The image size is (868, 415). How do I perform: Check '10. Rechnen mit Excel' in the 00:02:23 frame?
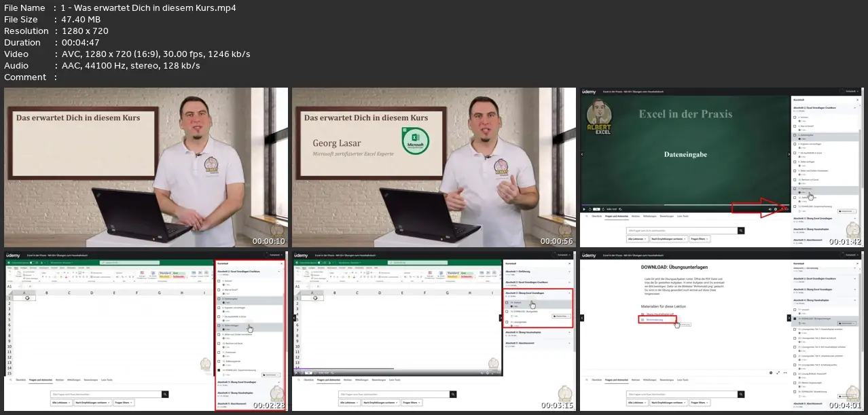219,343
